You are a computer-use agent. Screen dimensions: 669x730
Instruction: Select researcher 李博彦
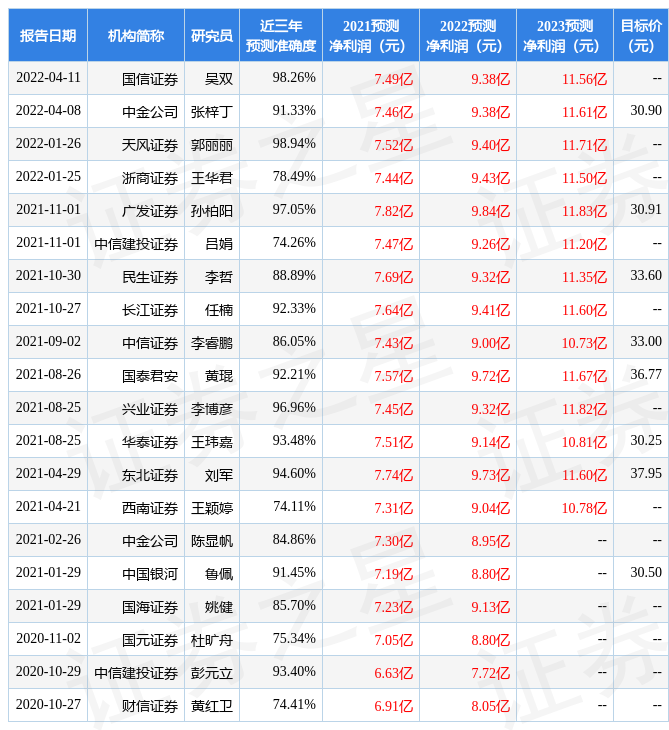[212, 409]
